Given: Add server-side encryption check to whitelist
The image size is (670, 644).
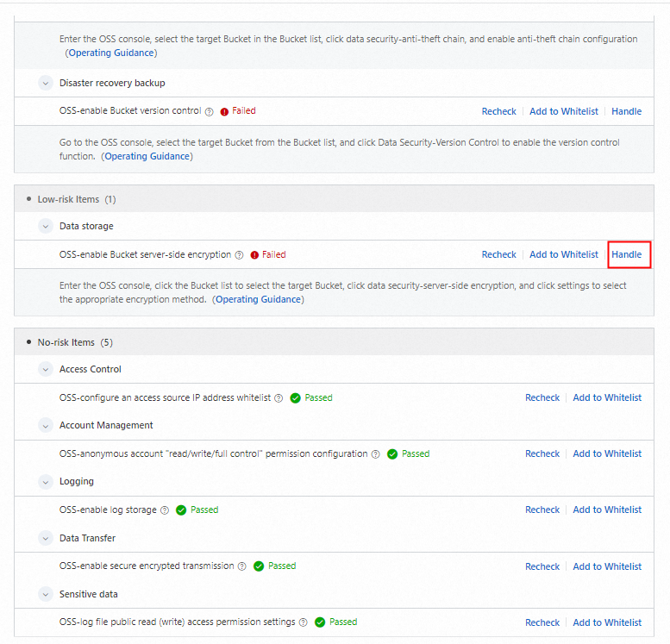Looking at the screenshot, I should (x=564, y=254).
